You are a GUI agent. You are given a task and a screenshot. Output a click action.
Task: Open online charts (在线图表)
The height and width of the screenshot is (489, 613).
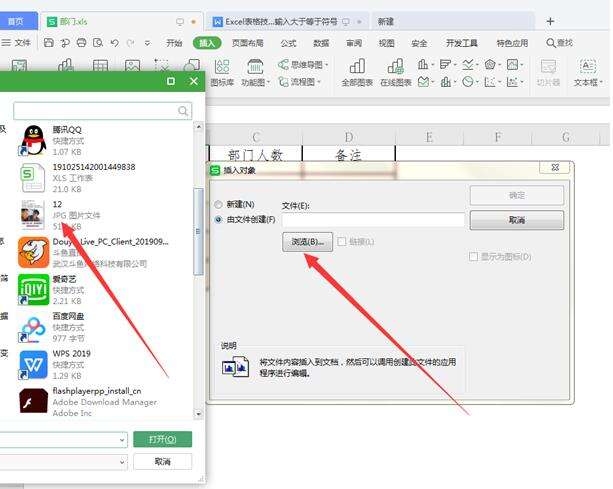[396, 72]
